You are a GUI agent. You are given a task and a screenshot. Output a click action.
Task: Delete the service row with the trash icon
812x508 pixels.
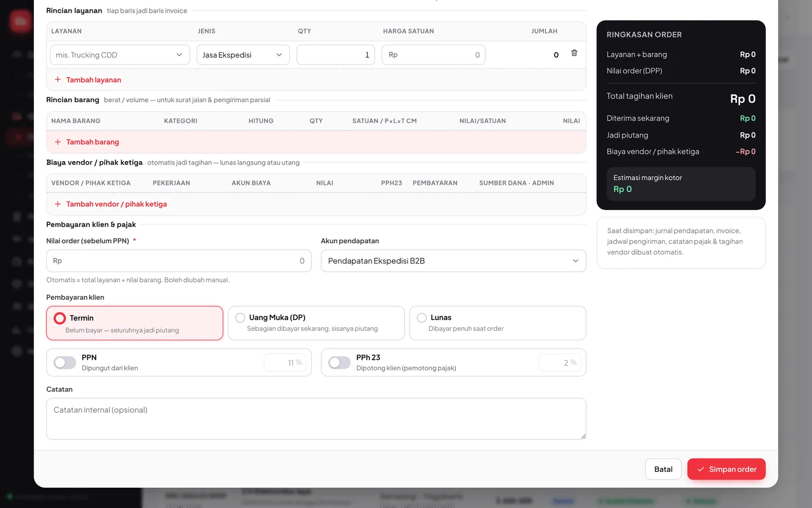click(574, 53)
